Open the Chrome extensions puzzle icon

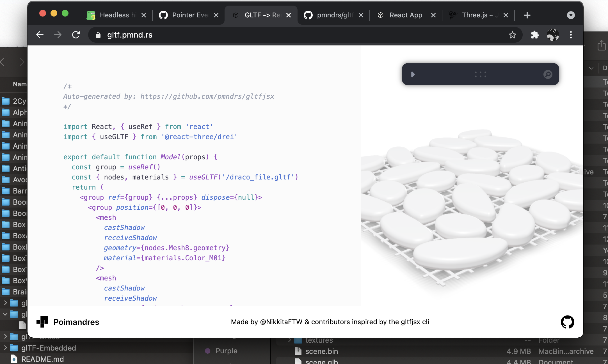[x=535, y=35]
